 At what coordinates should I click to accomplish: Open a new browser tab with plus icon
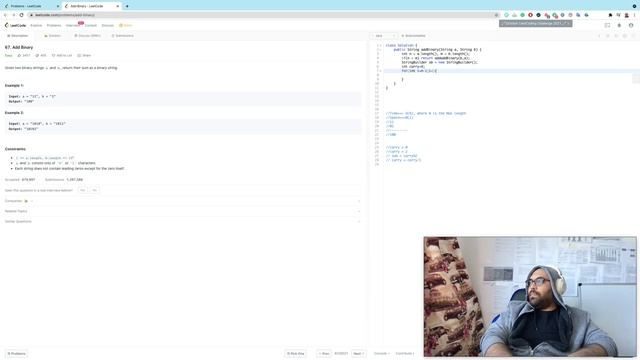pyautogui.click(x=127, y=6)
